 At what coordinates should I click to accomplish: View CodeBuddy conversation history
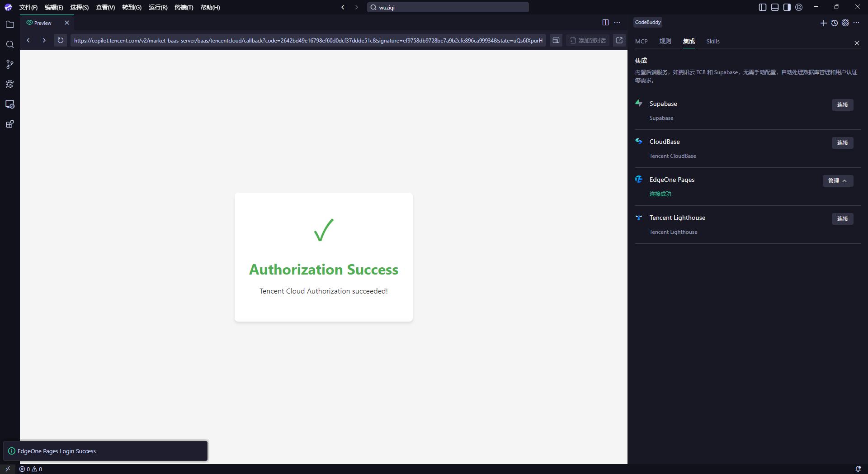(835, 23)
